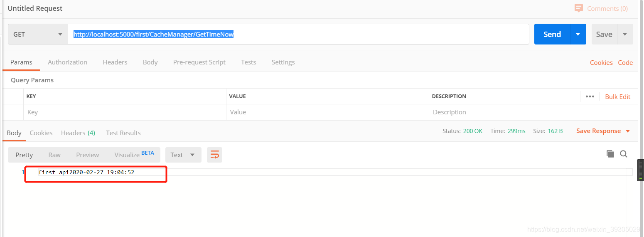Open the GET method dropdown
The width and height of the screenshot is (644, 237).
coord(38,34)
